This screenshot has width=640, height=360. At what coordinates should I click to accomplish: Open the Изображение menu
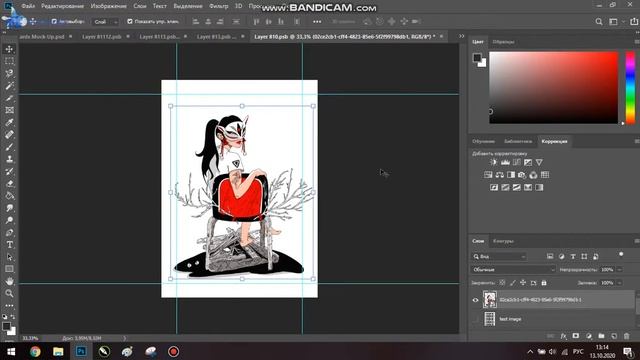click(109, 6)
